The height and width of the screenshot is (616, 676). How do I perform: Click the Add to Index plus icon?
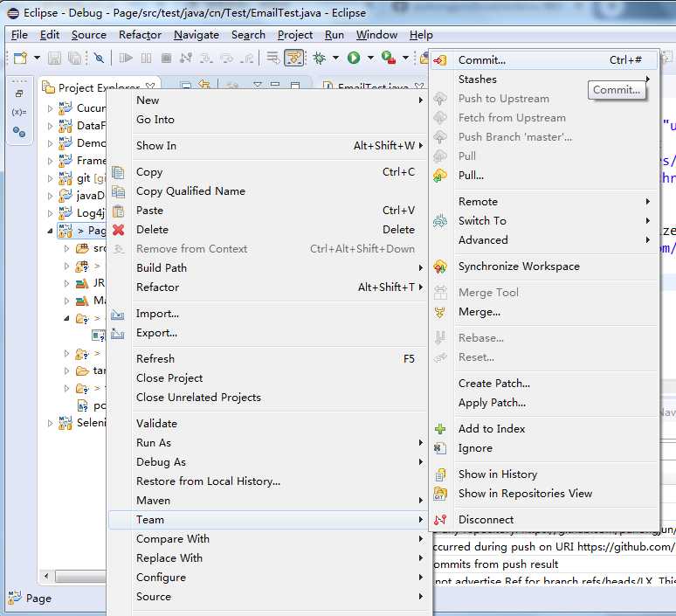[439, 429]
